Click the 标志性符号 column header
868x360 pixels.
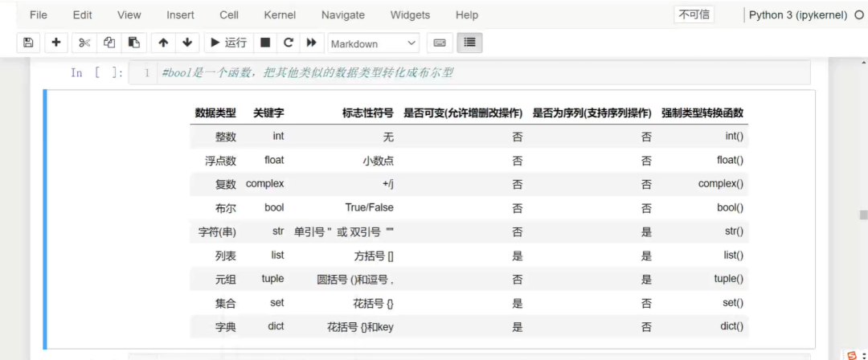click(x=367, y=113)
